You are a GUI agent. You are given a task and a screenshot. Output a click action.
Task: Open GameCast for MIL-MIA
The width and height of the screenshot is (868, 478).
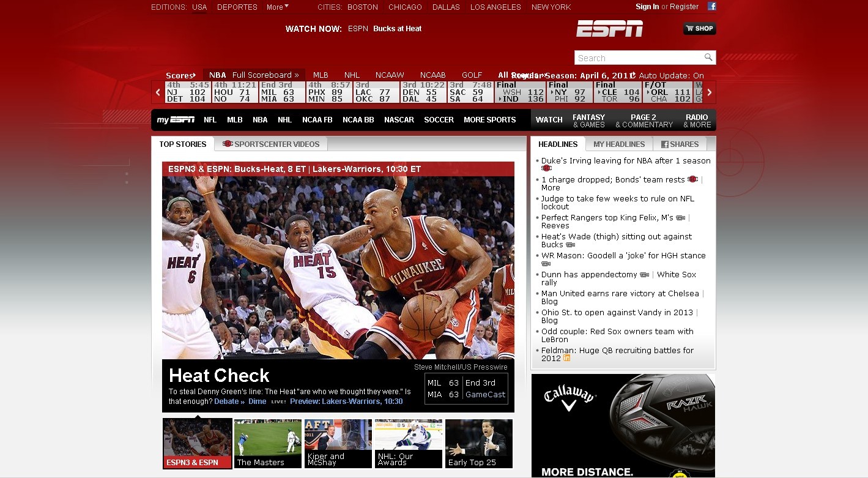[x=486, y=395]
